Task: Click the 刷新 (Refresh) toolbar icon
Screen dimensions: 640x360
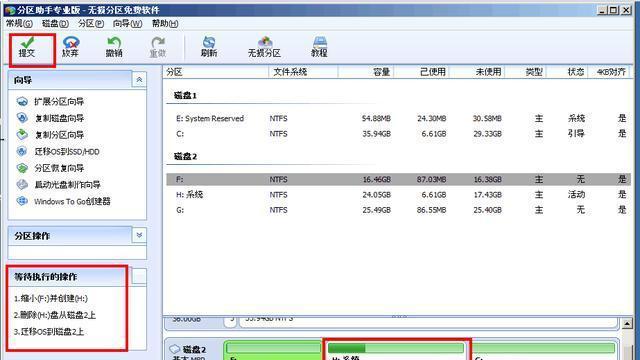Action: click(209, 47)
